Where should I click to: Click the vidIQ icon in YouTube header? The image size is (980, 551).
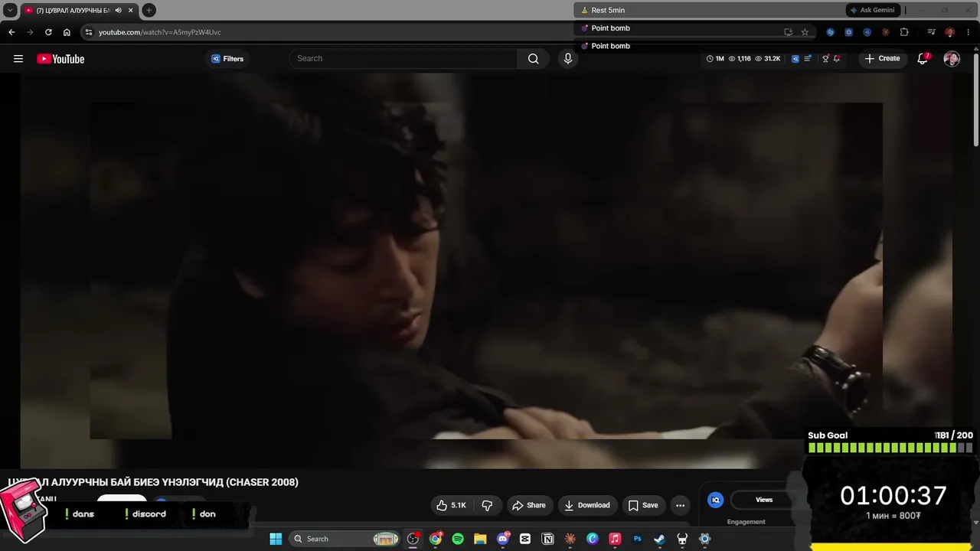[795, 59]
